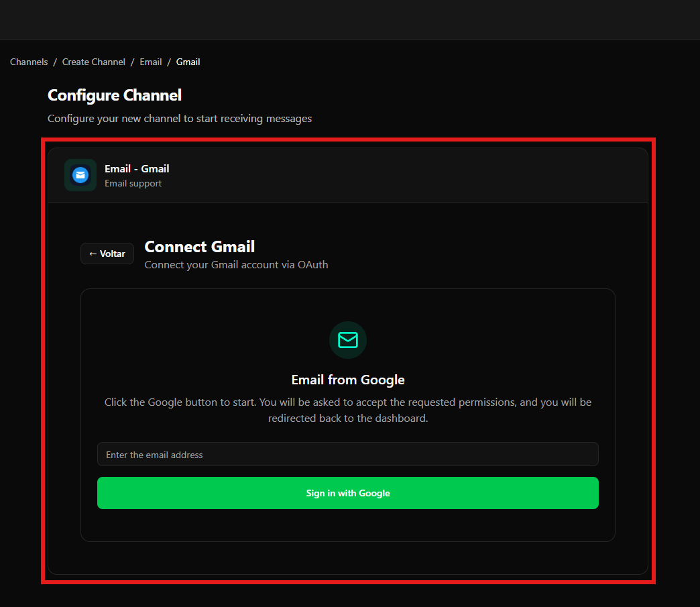This screenshot has height=607, width=700.
Task: Click the blue Email-Gmail channel icon
Action: tap(80, 175)
